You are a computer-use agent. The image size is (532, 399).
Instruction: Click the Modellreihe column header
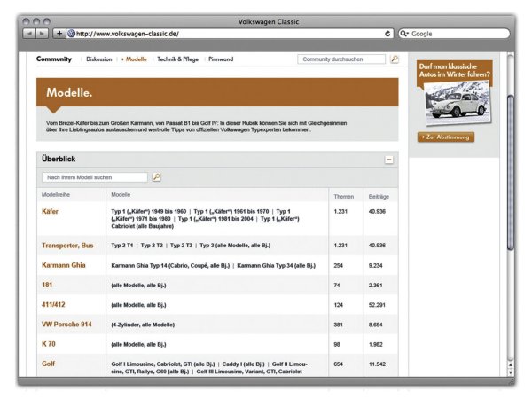point(56,195)
